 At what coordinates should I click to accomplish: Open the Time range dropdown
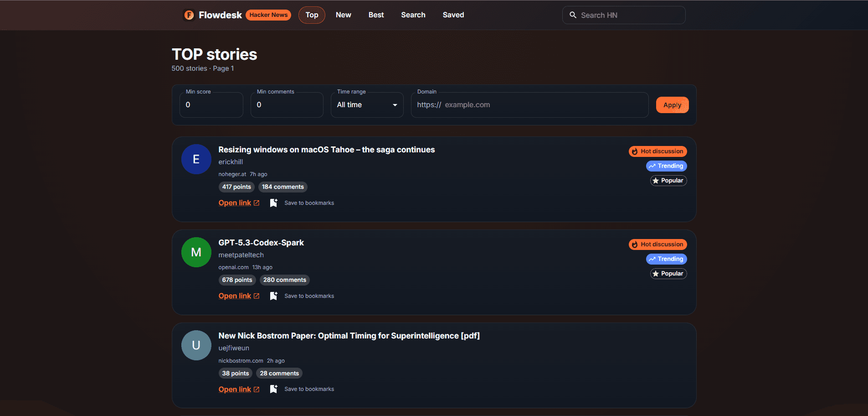click(367, 104)
